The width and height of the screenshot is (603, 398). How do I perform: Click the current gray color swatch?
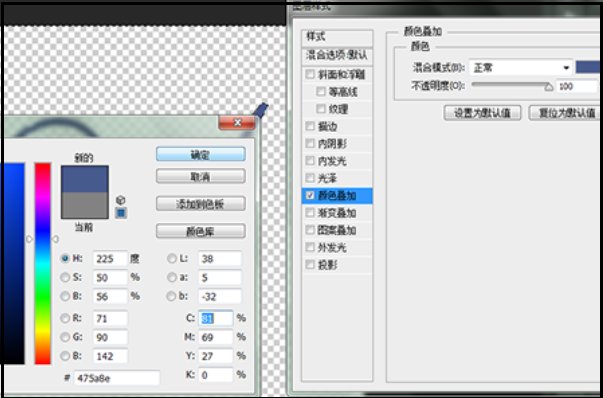pyautogui.click(x=85, y=205)
